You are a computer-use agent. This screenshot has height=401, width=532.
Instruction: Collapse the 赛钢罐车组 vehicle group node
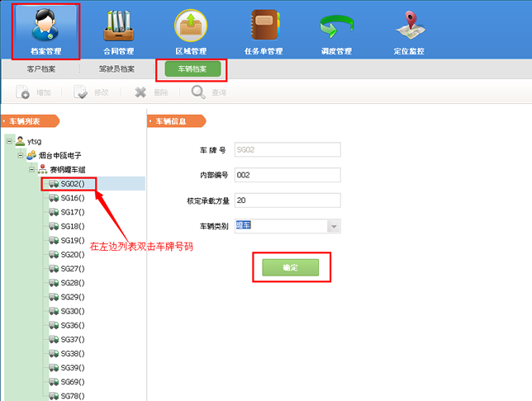(31, 169)
